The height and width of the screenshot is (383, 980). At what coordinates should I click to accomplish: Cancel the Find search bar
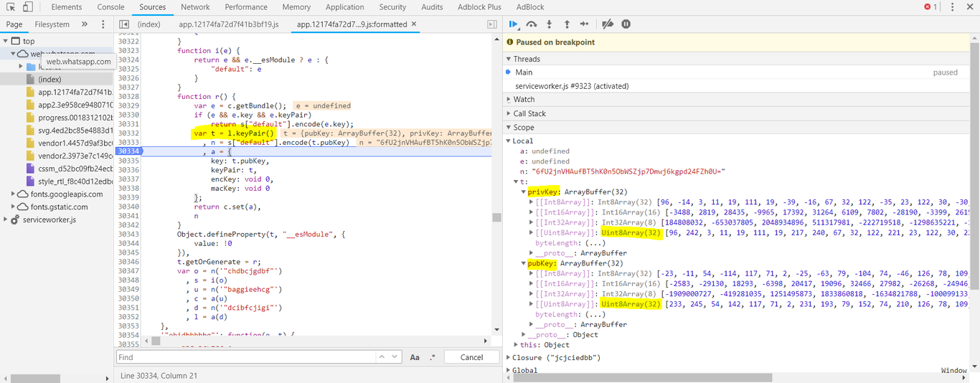tap(471, 357)
